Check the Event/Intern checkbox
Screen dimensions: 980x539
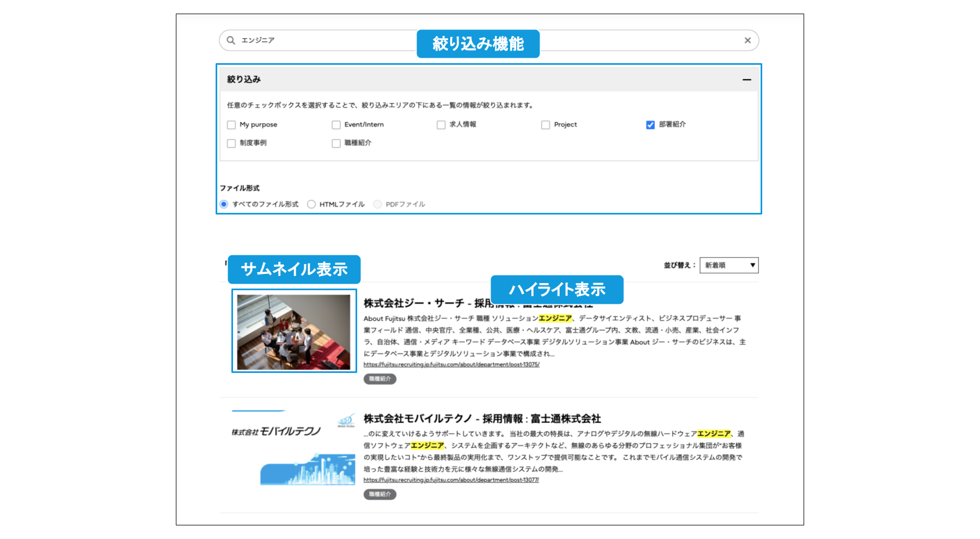point(336,125)
